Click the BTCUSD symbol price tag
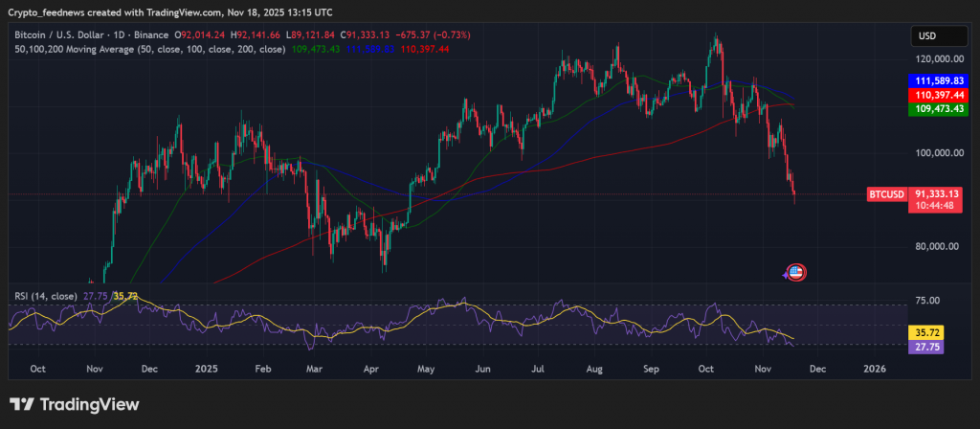 (885, 193)
